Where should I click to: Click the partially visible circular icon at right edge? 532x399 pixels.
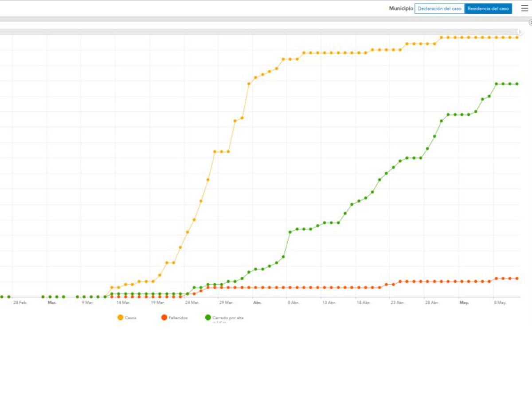tap(530, 23)
